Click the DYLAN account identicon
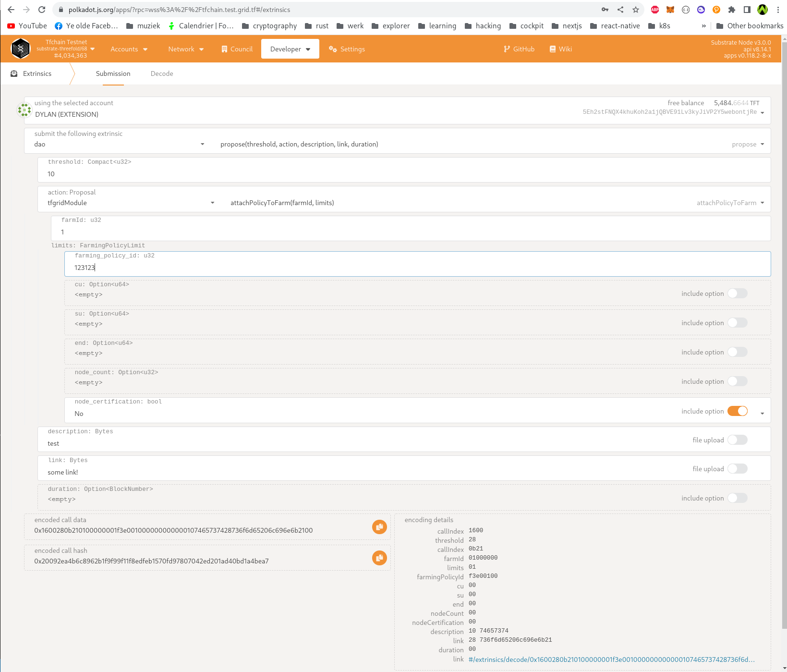The image size is (787, 672). pyautogui.click(x=24, y=110)
